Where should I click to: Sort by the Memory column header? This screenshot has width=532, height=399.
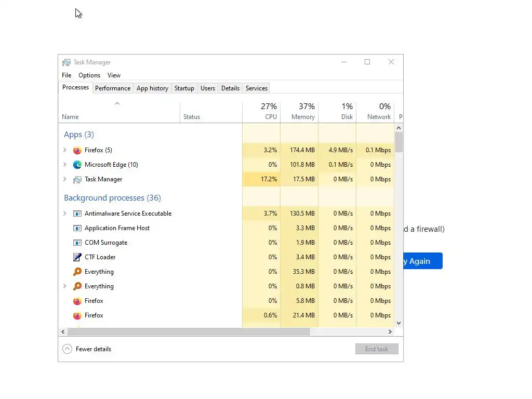(x=299, y=112)
